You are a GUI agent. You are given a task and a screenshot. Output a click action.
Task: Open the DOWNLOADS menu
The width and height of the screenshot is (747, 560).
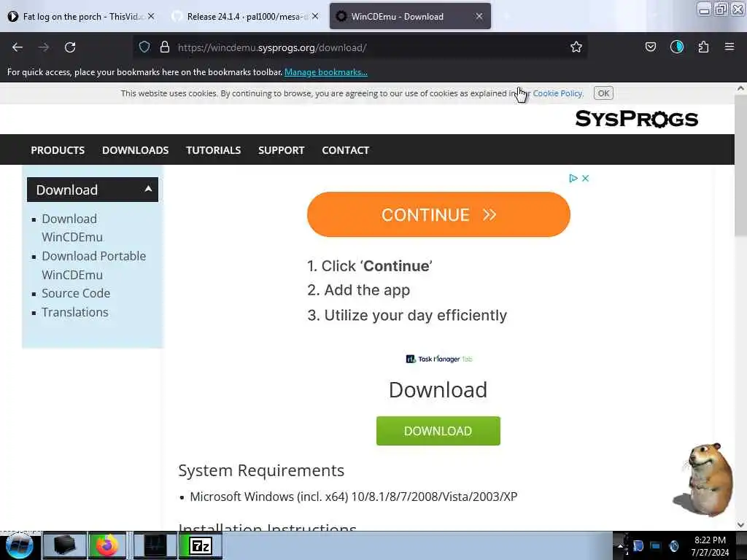point(135,150)
